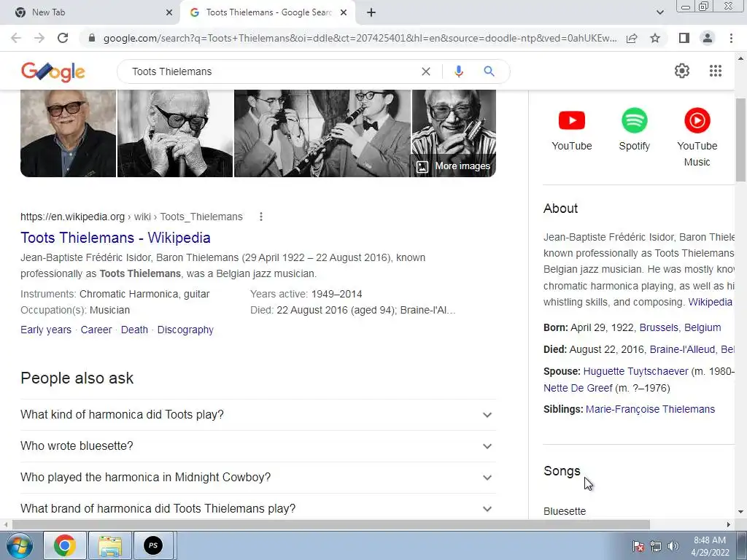The image size is (747, 560).
Task: Toggle the browser side panel
Action: point(684,38)
